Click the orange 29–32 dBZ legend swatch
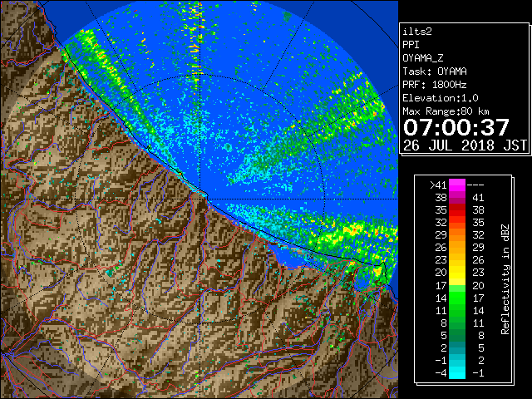The image size is (532, 399). (457, 234)
